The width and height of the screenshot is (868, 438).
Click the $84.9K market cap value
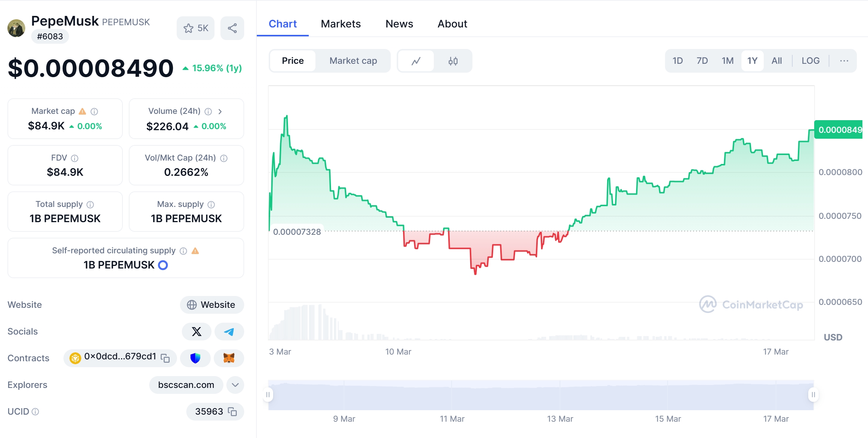tap(46, 126)
